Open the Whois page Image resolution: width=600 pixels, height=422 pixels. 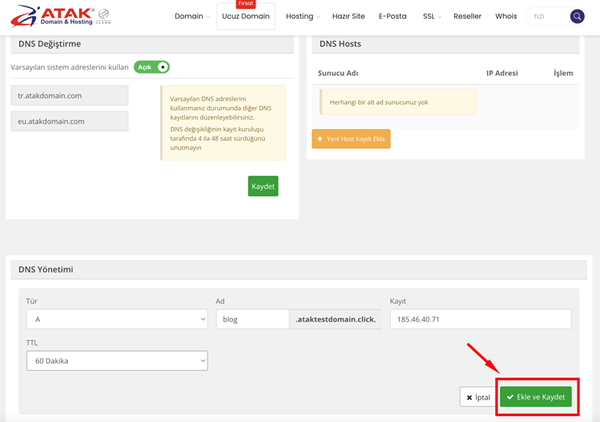click(x=506, y=16)
